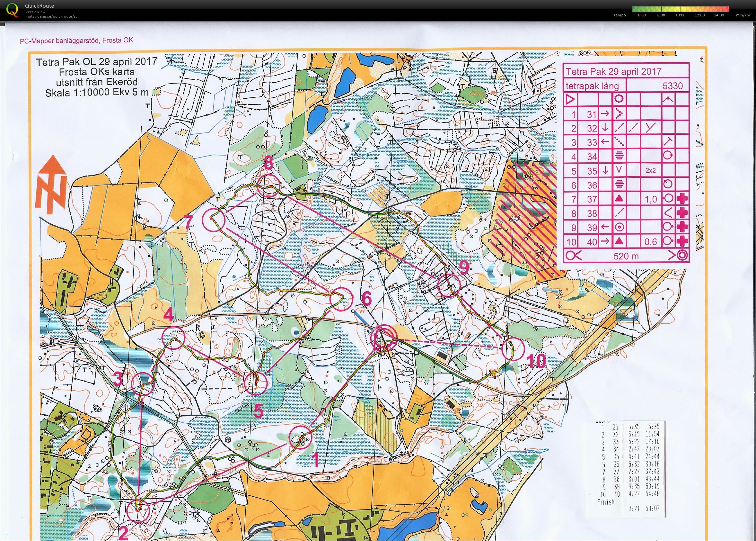Click the marsh symbol in row 4

pyautogui.click(x=619, y=156)
